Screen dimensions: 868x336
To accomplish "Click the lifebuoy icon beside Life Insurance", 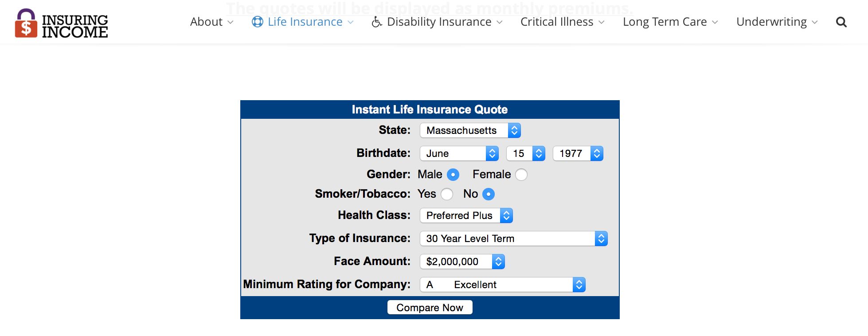I will [x=257, y=22].
